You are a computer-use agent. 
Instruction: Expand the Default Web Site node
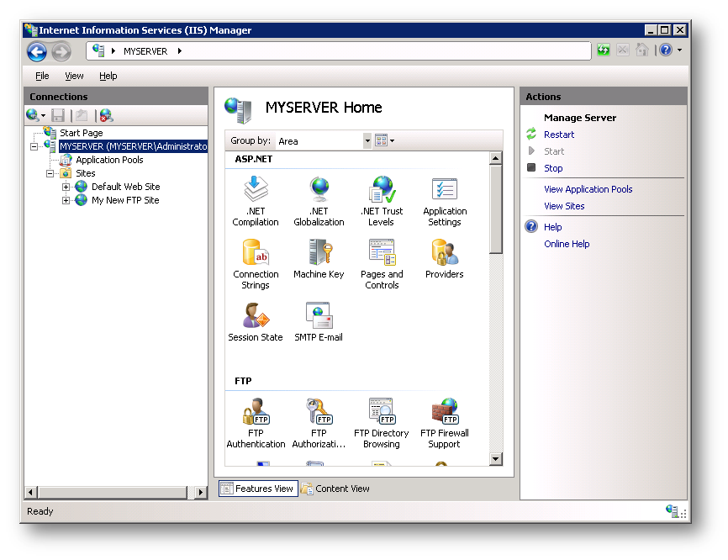click(x=66, y=188)
